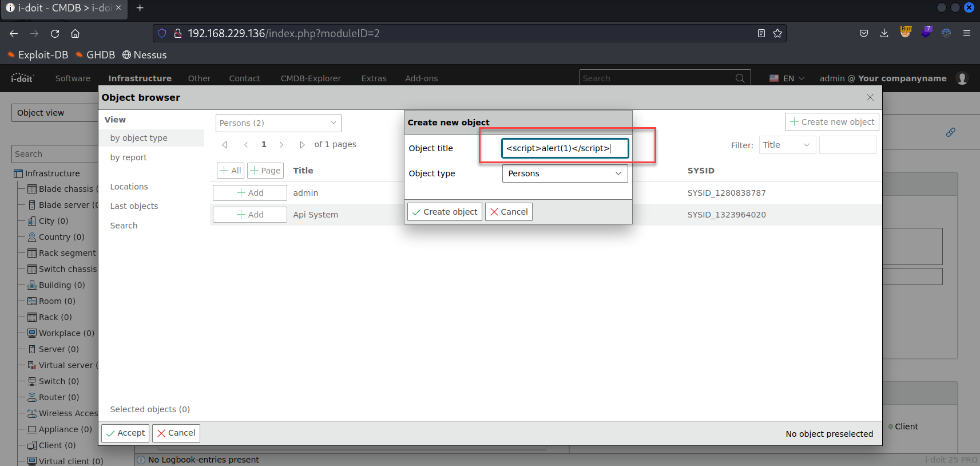Click the Filter text input field
Viewport: 980px width, 466px height.
848,145
